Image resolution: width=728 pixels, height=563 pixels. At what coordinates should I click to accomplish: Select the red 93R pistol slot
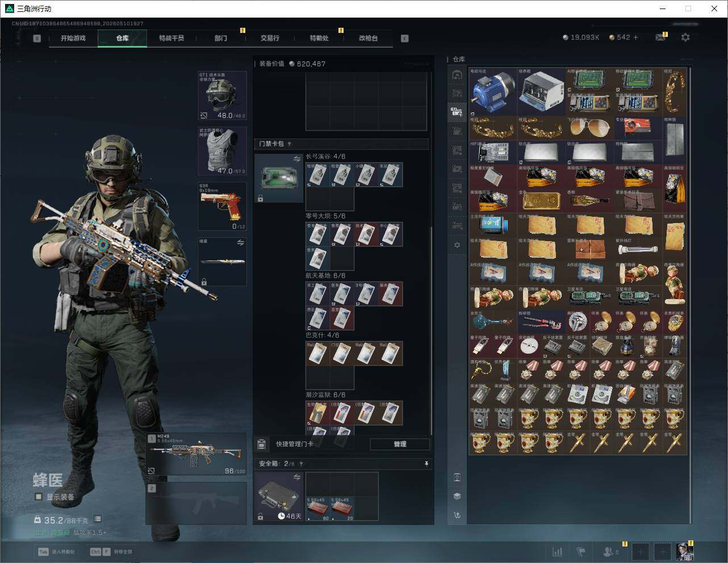coord(222,206)
